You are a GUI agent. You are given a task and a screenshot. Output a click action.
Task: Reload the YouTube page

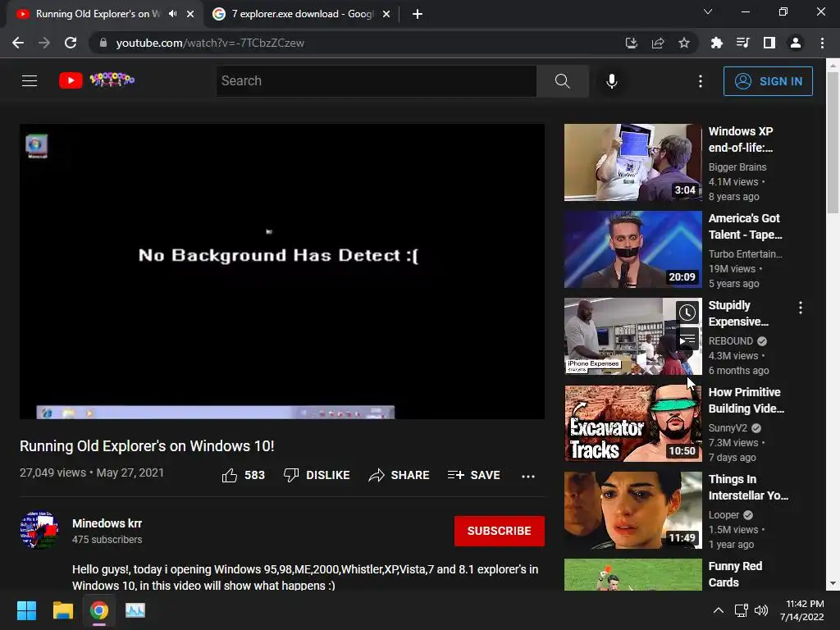(71, 43)
